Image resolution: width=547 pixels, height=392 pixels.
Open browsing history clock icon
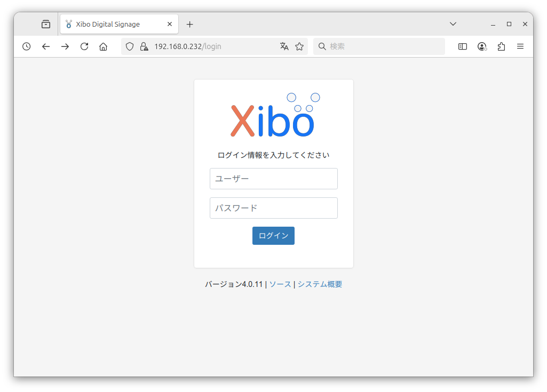pos(27,46)
